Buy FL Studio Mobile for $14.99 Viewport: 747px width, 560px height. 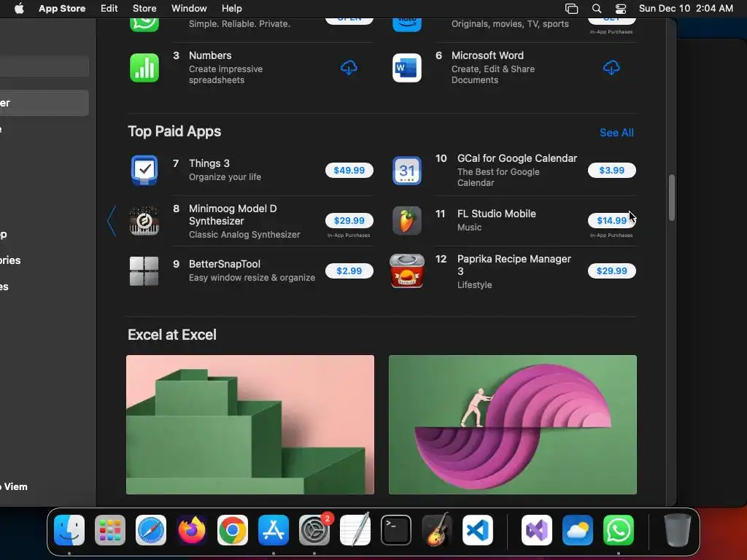click(612, 220)
